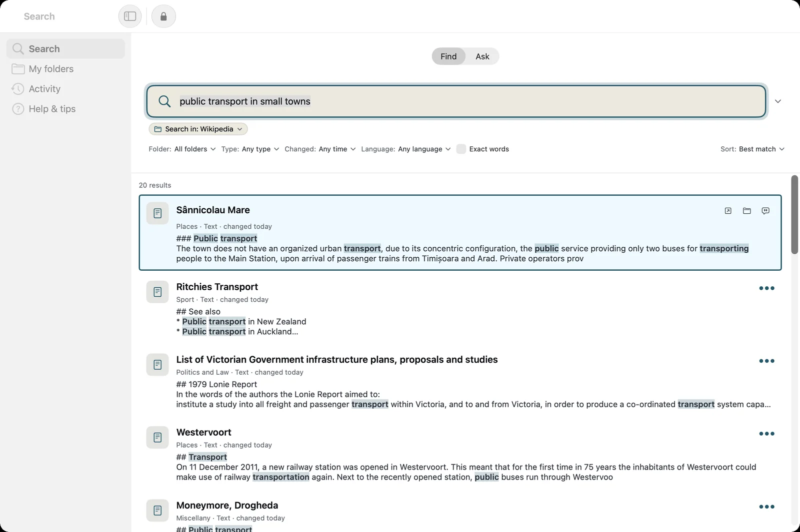Open more options for Victorian Government list result

tap(766, 361)
